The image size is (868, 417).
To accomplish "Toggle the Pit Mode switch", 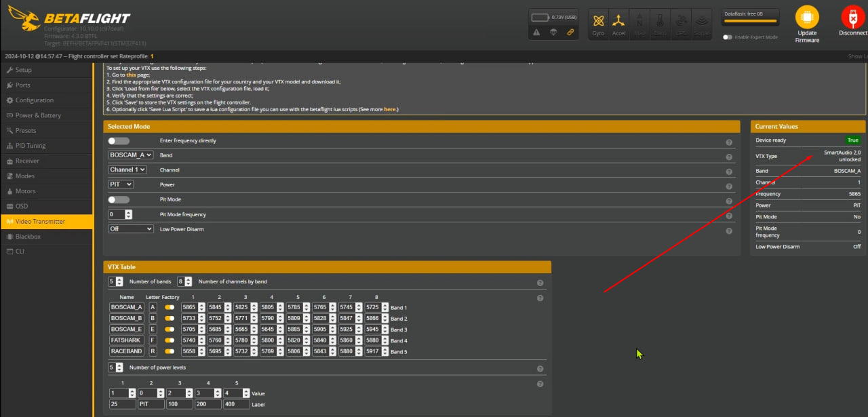I will [118, 199].
